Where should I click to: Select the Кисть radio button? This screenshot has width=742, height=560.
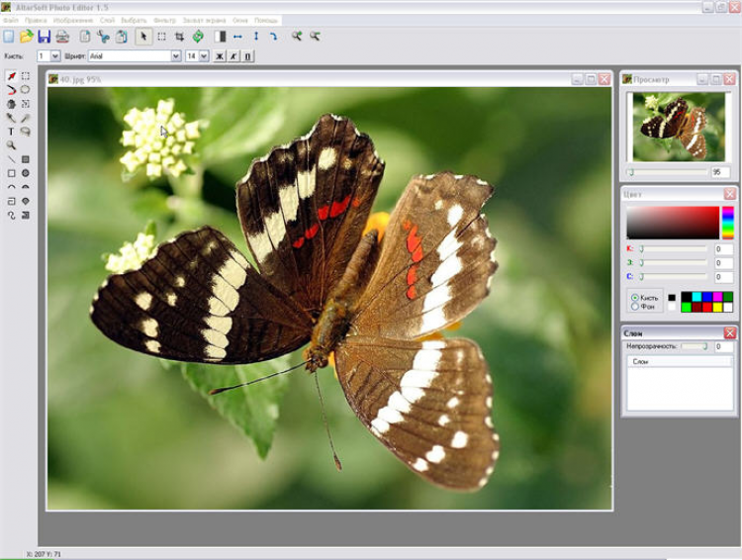[x=634, y=297]
